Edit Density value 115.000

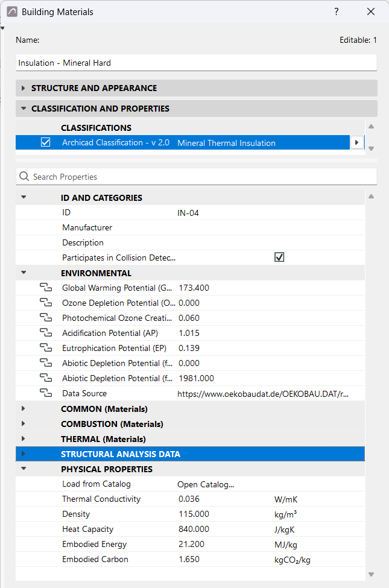pyautogui.click(x=194, y=514)
